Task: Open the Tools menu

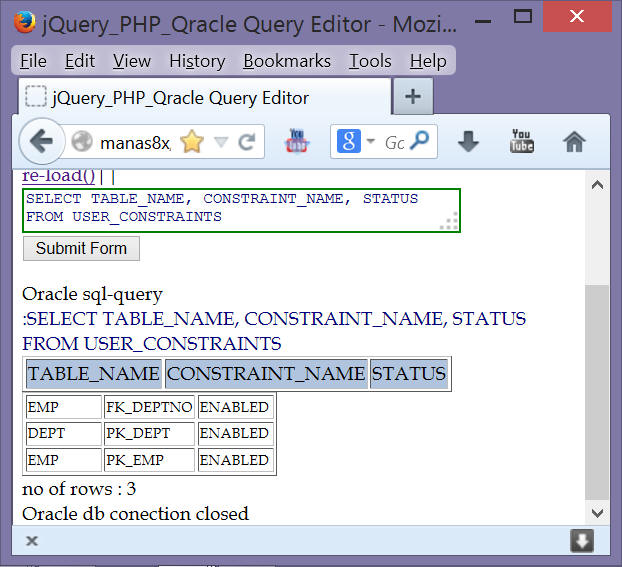Action: click(370, 61)
